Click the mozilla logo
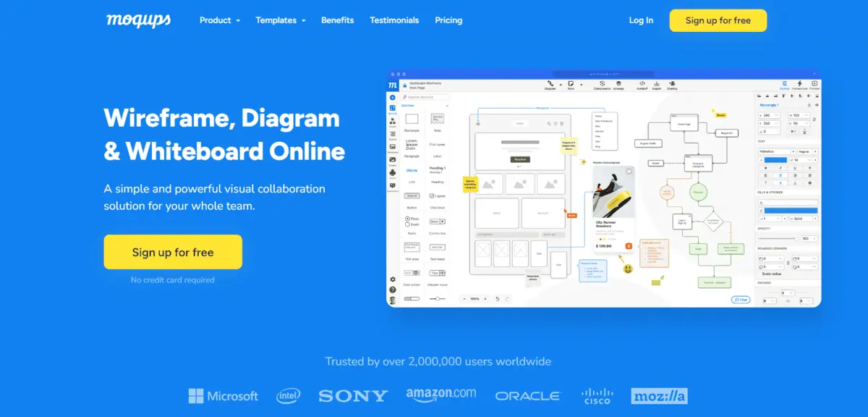Image resolution: width=868 pixels, height=417 pixels. click(659, 396)
